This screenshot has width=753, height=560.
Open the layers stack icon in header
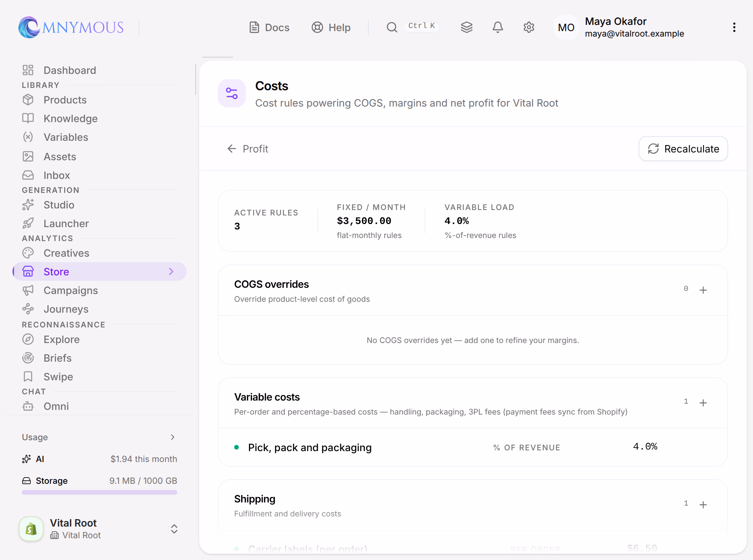[x=467, y=27]
